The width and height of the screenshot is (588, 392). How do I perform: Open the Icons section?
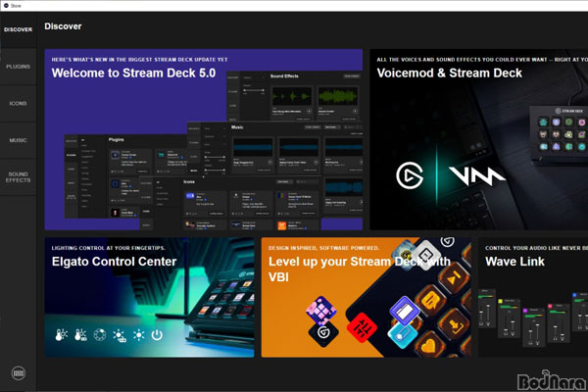[18, 103]
